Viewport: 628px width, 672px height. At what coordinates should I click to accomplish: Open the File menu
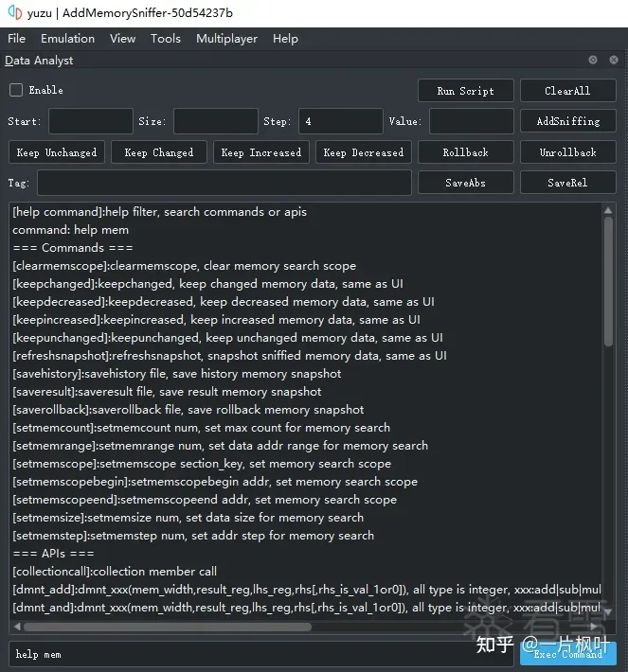coord(16,39)
